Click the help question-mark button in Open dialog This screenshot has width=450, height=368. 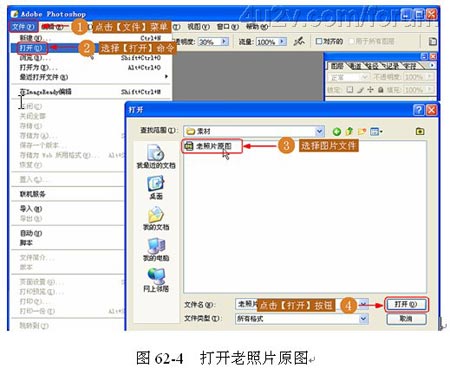tap(419, 110)
